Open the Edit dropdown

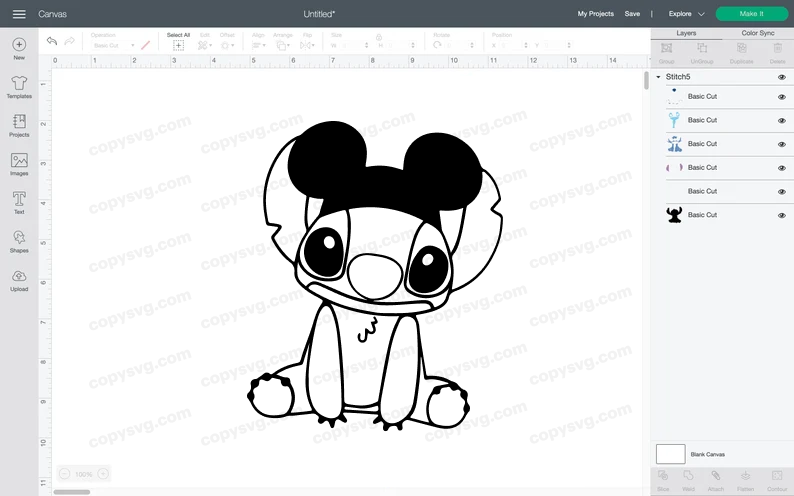tap(205, 46)
